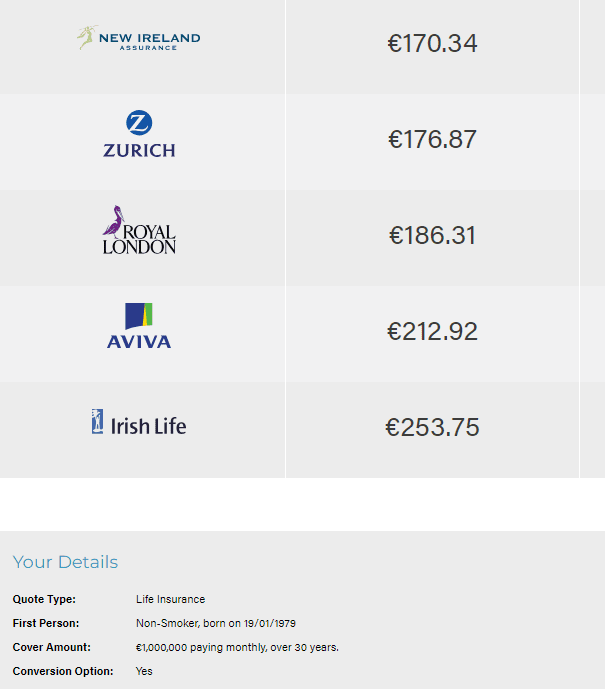Image resolution: width=605 pixels, height=689 pixels.
Task: Select the Royal London pelican logo
Action: coord(139,231)
